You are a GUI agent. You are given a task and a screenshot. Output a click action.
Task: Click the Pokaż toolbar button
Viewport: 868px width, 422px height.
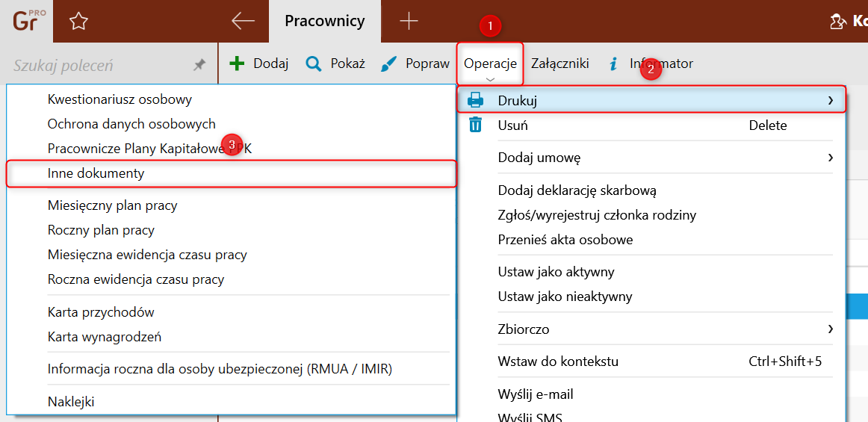(335, 63)
